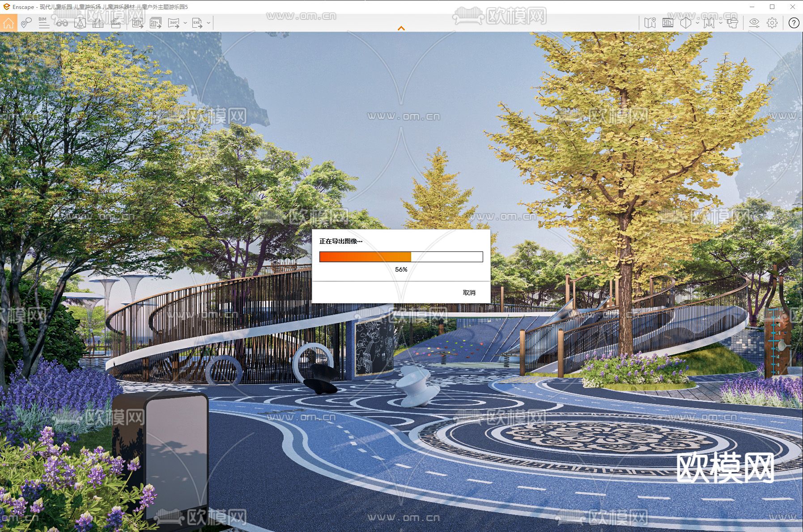Click the half-shaded hexagon view icon
Screen dimensions: 803x532
click(685, 23)
